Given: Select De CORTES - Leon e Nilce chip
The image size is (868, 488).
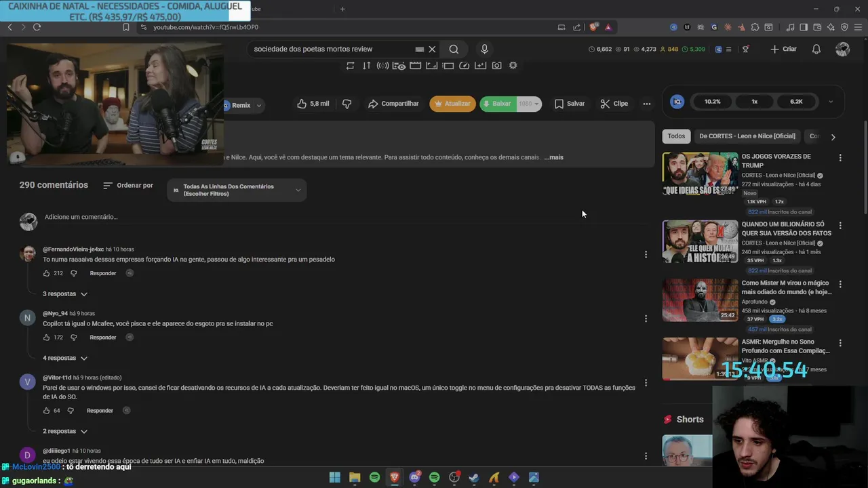Looking at the screenshot, I should coord(747,136).
